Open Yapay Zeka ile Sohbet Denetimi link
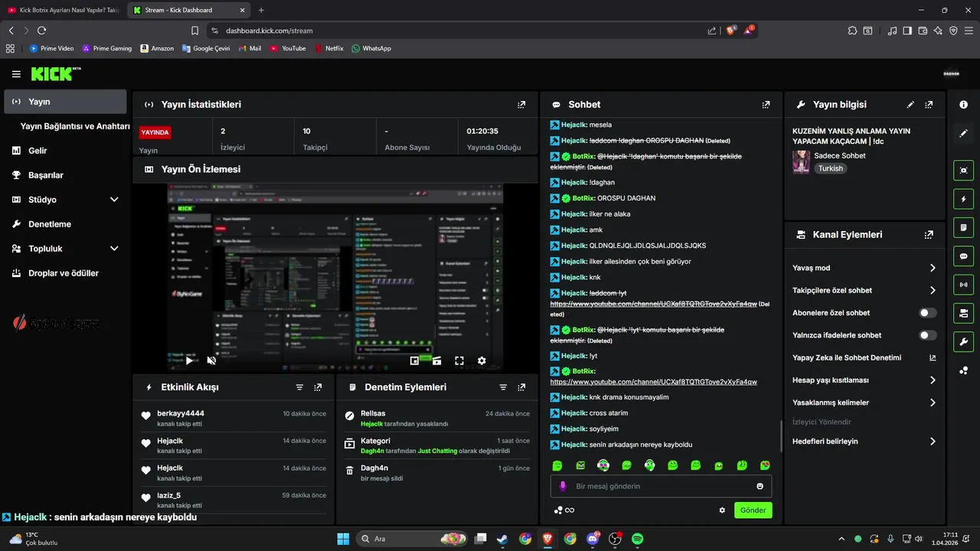The image size is (980, 551). click(x=864, y=357)
